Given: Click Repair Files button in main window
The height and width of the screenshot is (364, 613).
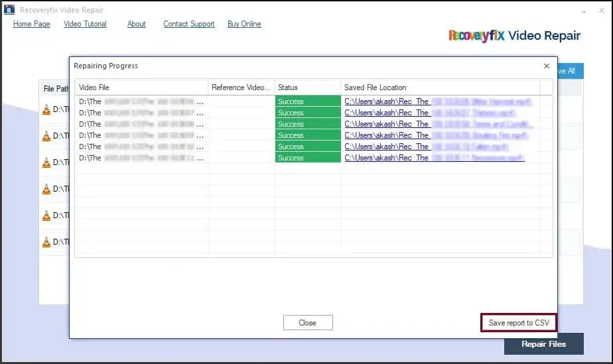Looking at the screenshot, I should pyautogui.click(x=543, y=343).
